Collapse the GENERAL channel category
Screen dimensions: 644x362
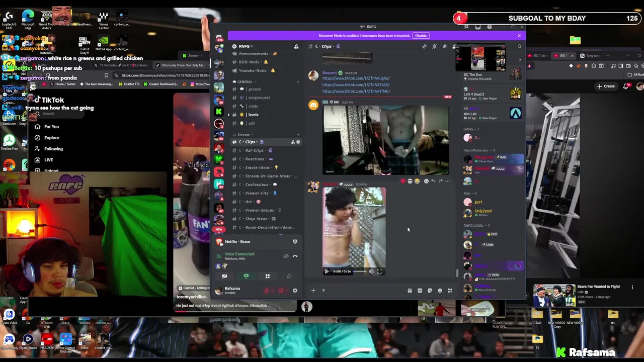(x=245, y=82)
